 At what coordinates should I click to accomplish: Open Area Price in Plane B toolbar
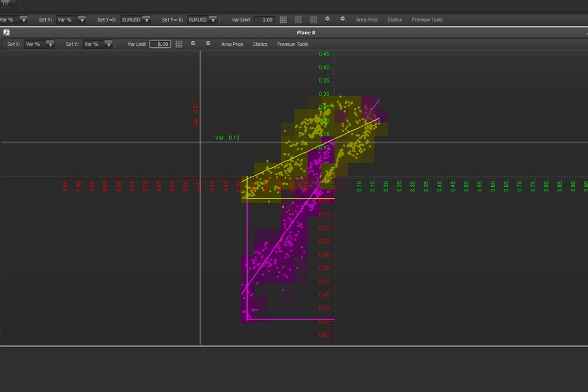tap(232, 44)
